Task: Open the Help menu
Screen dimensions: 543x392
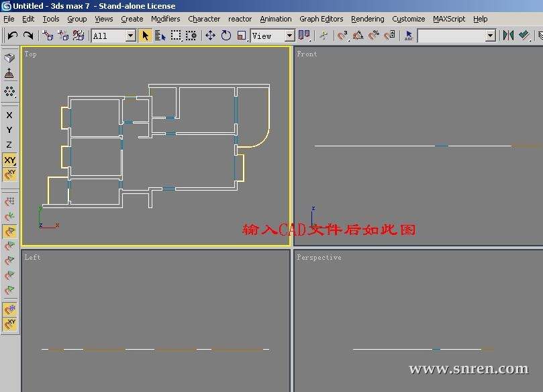Action: click(481, 19)
